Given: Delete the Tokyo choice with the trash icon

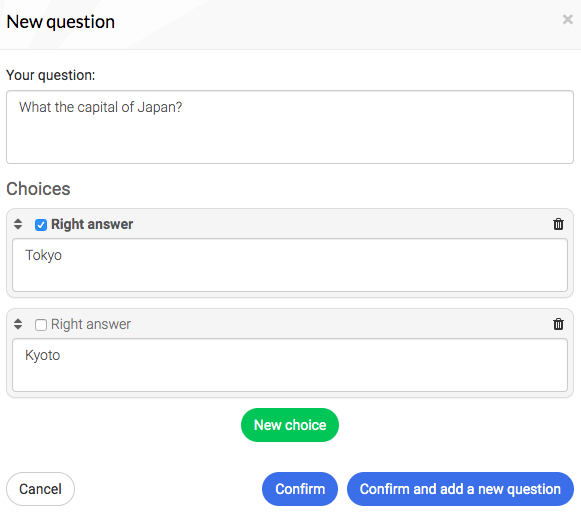Looking at the screenshot, I should 558,224.
